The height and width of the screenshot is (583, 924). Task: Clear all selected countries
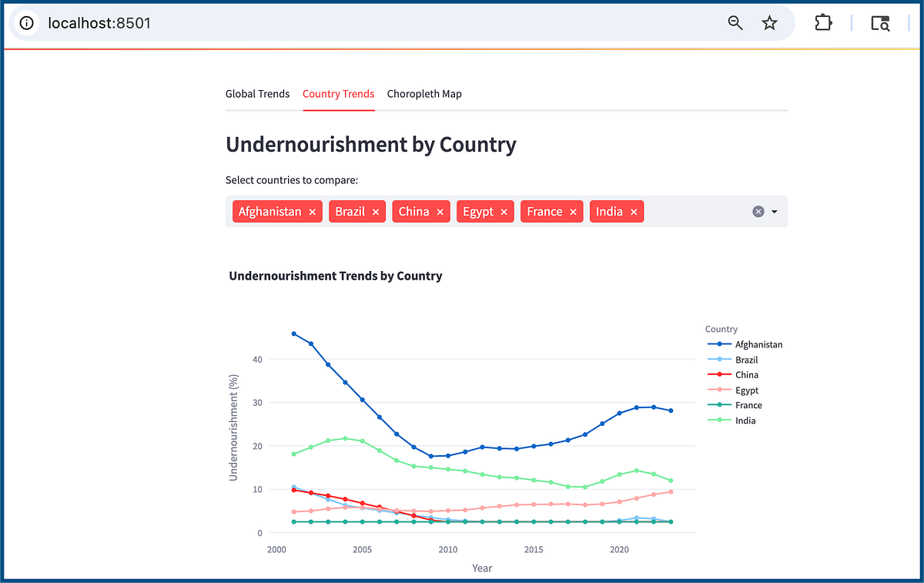758,212
